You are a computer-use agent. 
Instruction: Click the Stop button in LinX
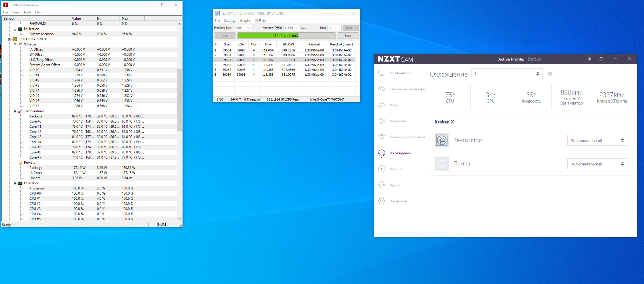(348, 36)
